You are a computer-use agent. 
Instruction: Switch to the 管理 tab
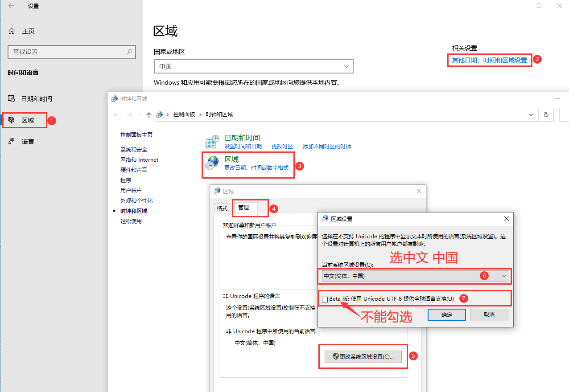[x=243, y=208]
